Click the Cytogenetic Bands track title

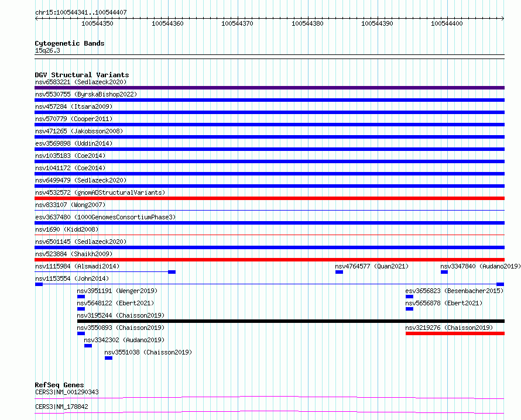[70, 43]
